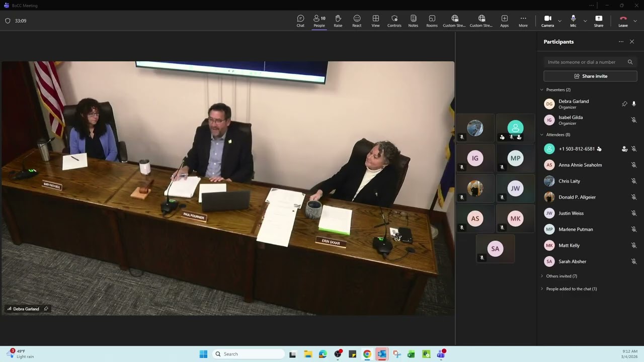Image resolution: width=644 pixels, height=362 pixels.
Task: Click the taskbar Search box
Action: point(249,354)
